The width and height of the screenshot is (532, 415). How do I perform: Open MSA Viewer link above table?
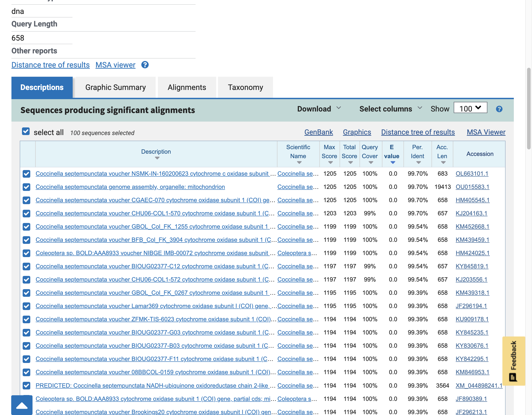(486, 132)
